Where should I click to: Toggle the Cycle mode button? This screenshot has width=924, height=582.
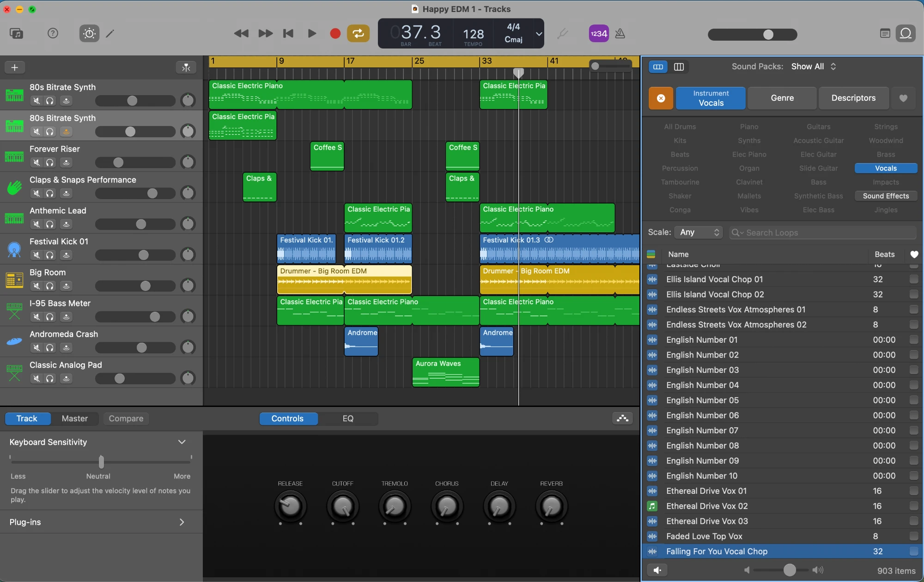[x=358, y=33]
